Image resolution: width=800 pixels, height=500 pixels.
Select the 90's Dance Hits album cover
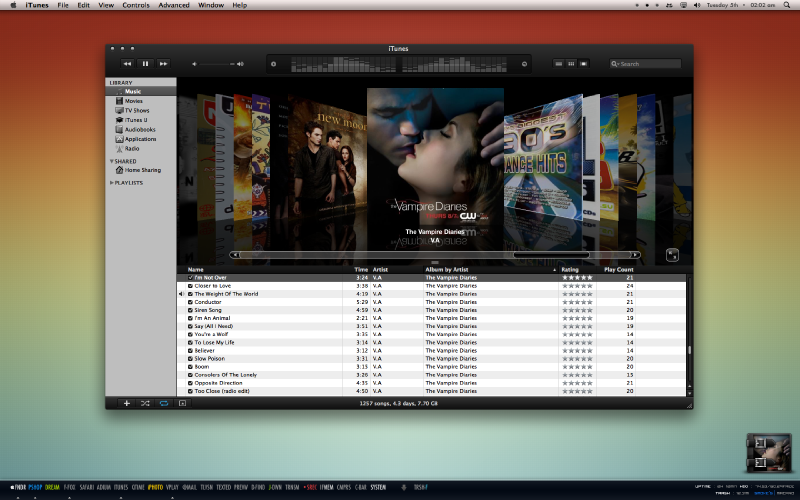543,158
